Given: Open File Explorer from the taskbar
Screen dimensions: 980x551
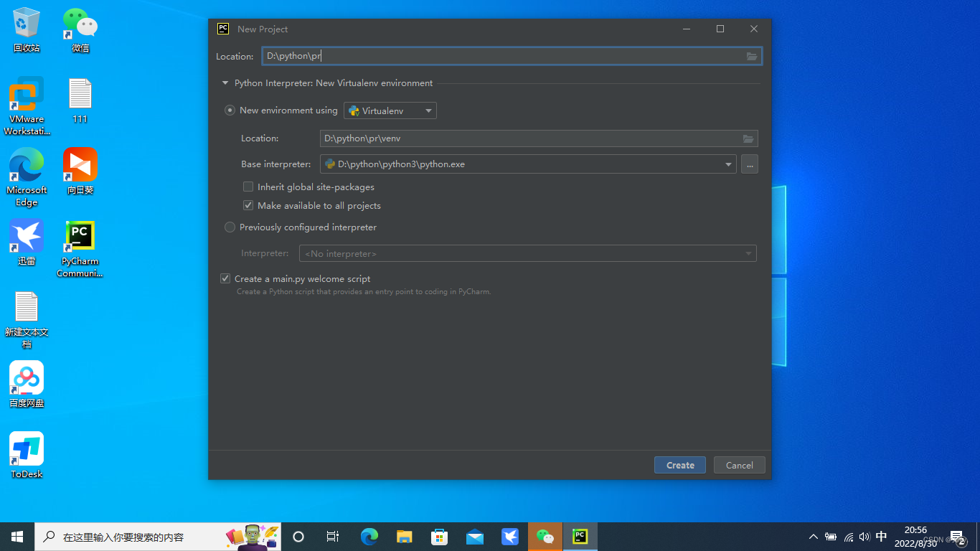Looking at the screenshot, I should (405, 537).
